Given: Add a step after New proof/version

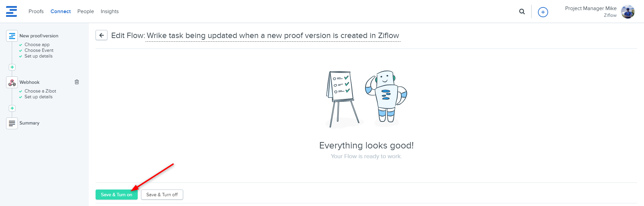Looking at the screenshot, I should pyautogui.click(x=12, y=67).
